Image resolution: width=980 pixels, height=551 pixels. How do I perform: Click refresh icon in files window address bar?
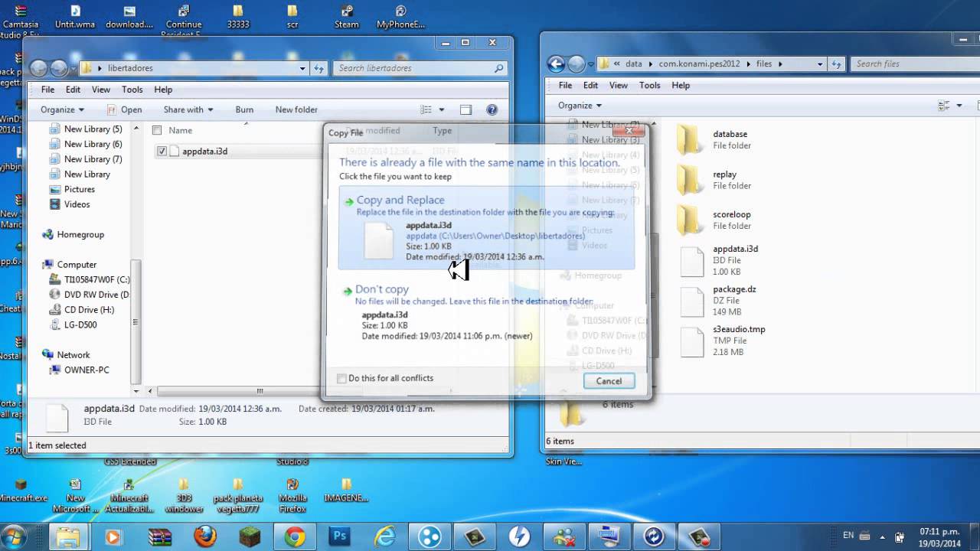click(x=837, y=64)
